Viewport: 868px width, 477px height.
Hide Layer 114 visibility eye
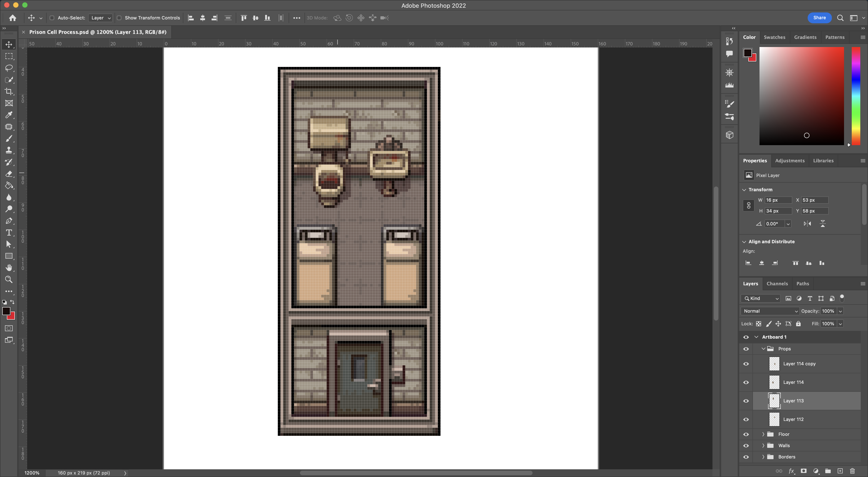(x=746, y=383)
